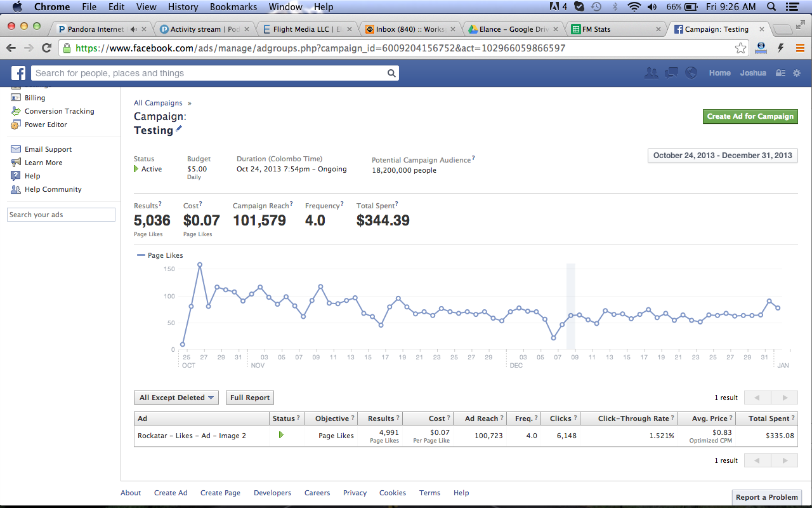Click the Facebook logo icon
Viewport: 812px width, 508px height.
click(x=18, y=73)
